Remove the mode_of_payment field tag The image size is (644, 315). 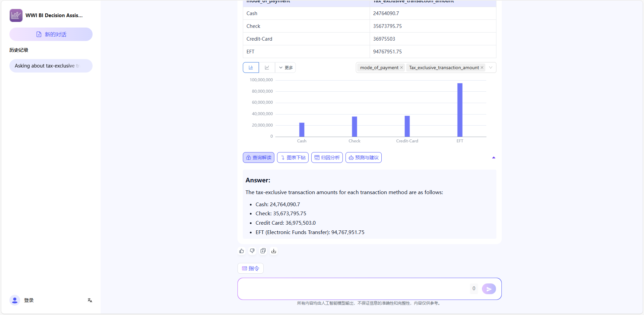coord(401,67)
